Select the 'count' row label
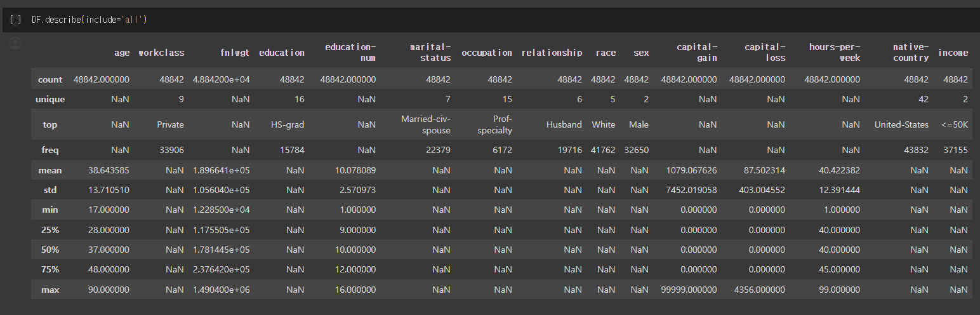 click(x=50, y=79)
